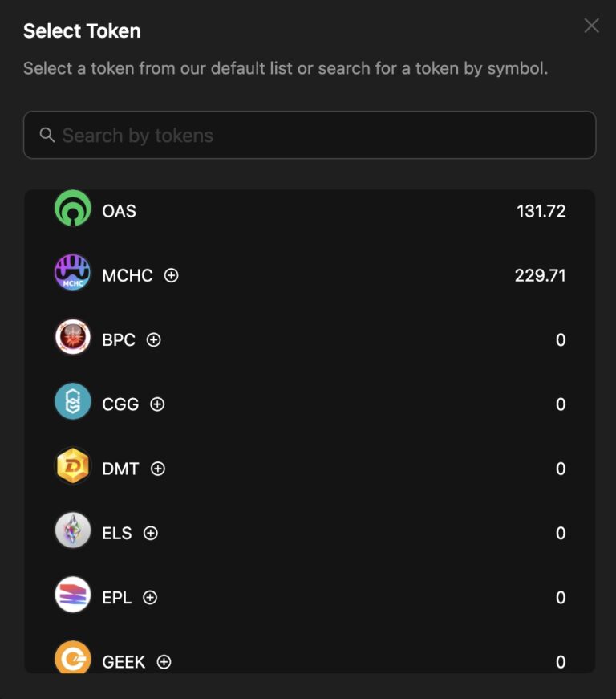Click the EPL token logo
Image resolution: width=616 pixels, height=699 pixels.
73,595
